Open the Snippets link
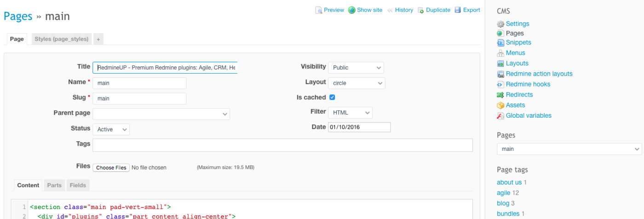 pos(518,43)
